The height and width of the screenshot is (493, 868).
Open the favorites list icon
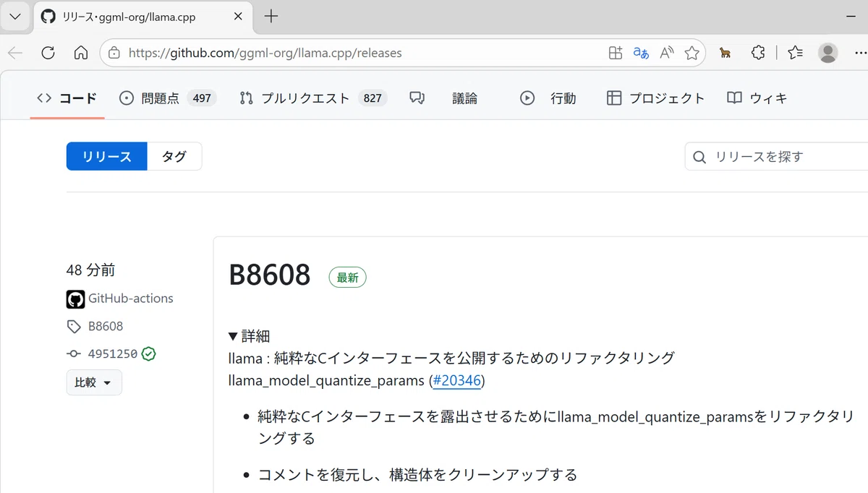click(796, 53)
